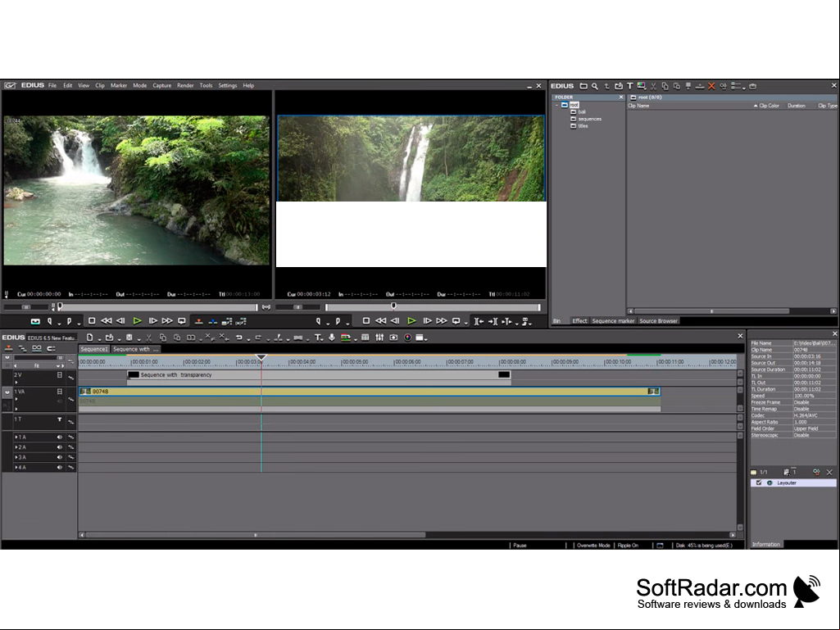Toggle sync-lock on the 2V track
The image size is (840, 630).
point(70,377)
